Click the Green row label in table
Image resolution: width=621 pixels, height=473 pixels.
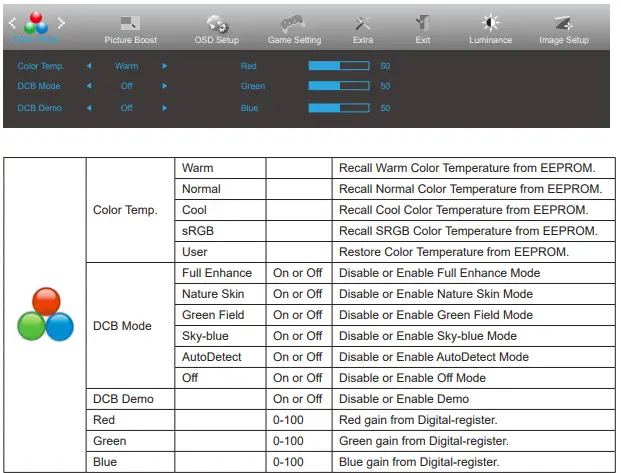tap(110, 441)
